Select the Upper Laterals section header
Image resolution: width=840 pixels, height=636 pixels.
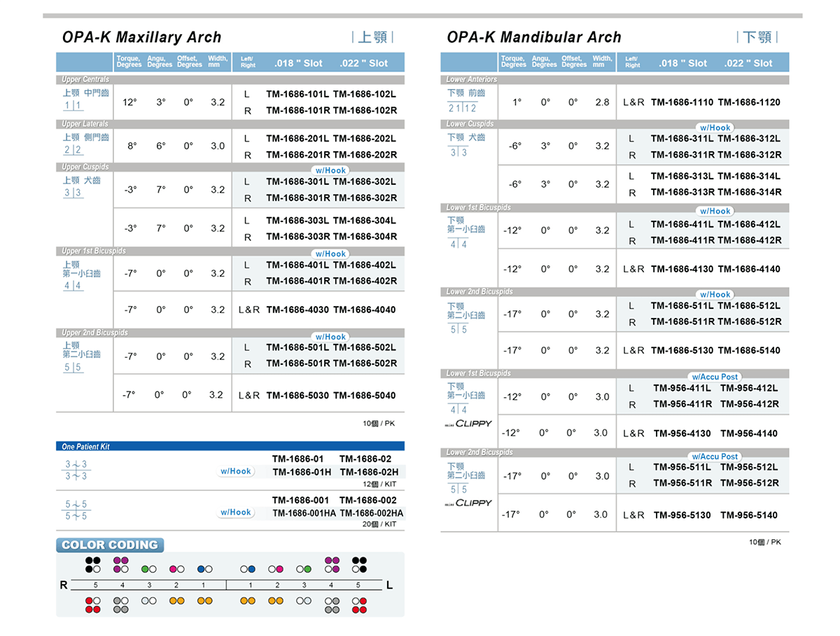tap(85, 124)
